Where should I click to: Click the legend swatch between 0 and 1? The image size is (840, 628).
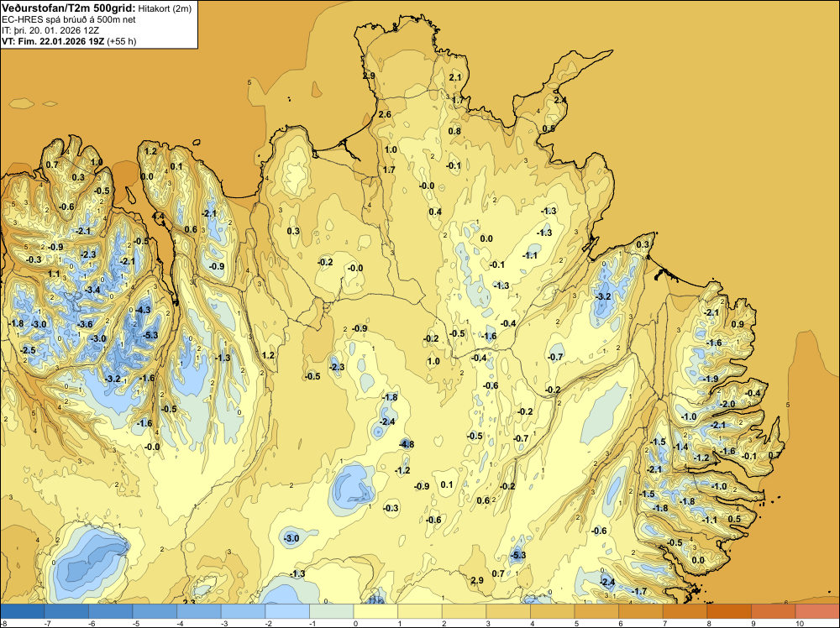(376, 611)
